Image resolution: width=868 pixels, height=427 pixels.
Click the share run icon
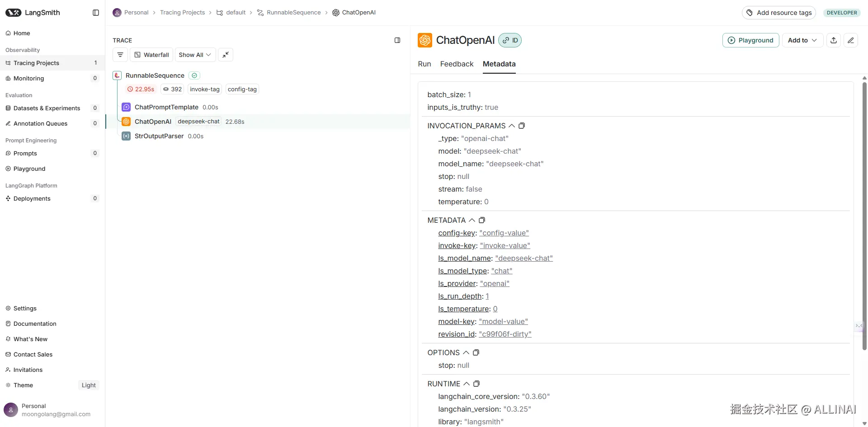[834, 40]
